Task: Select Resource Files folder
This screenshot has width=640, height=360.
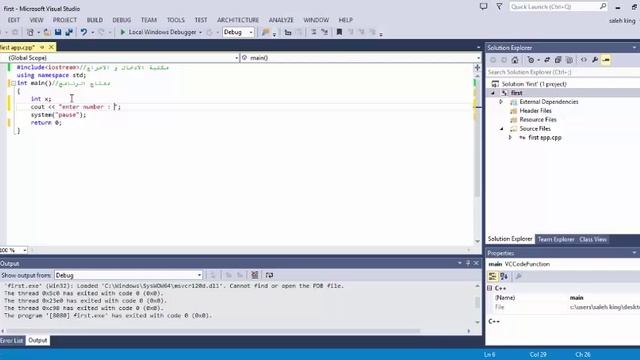Action: pyautogui.click(x=538, y=120)
